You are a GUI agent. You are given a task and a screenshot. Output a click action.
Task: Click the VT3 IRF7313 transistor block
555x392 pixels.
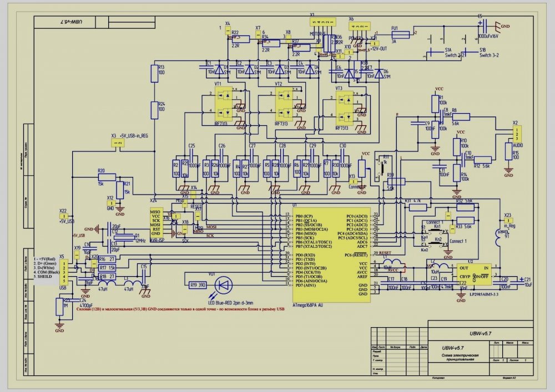click(x=345, y=108)
